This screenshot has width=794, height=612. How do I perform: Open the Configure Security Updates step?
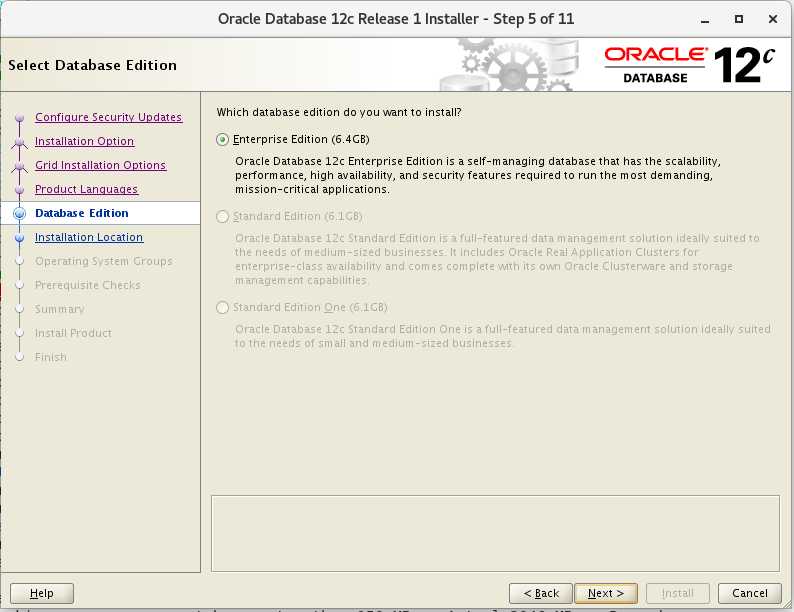[x=108, y=117]
